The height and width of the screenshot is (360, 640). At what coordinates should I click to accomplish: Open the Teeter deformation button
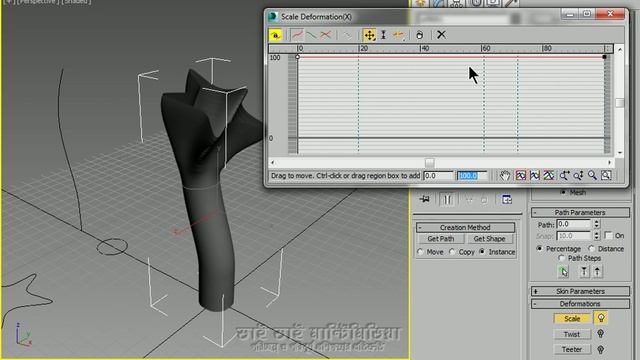point(572,349)
